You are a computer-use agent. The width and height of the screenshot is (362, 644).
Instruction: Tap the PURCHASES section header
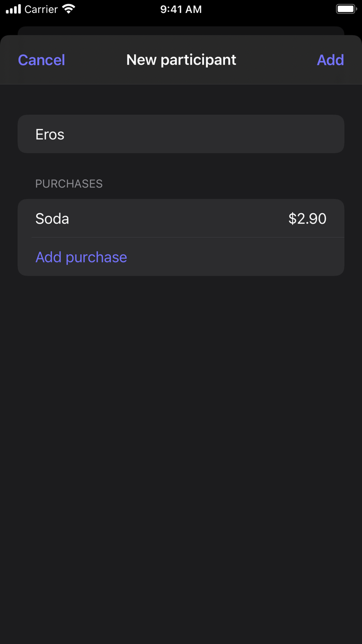point(69,184)
